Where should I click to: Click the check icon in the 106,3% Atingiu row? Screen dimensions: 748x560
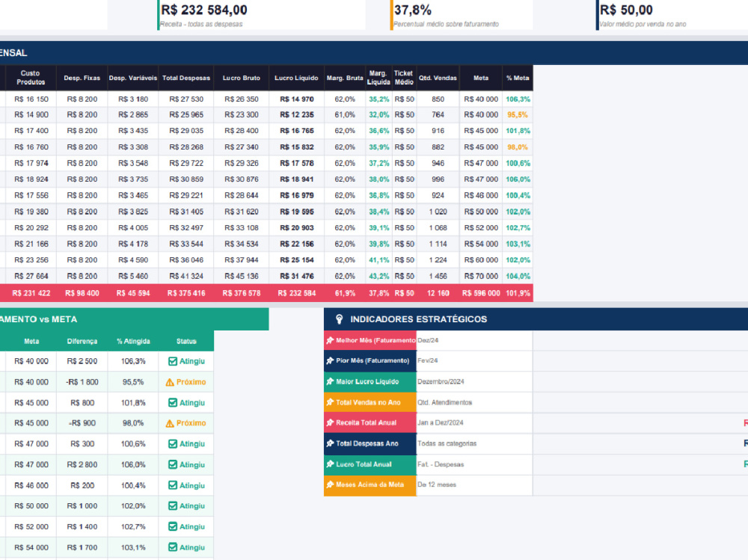click(x=173, y=361)
